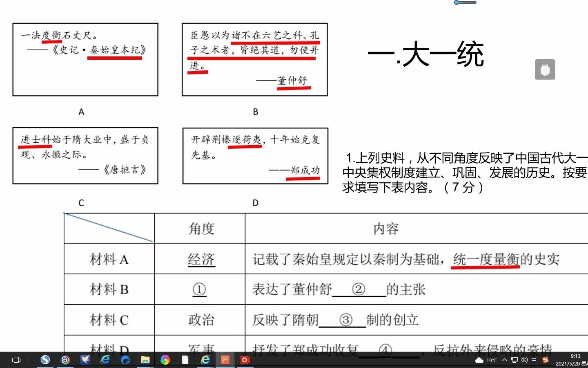Open the red screen recorder taskbar icon
588x368 pixels.
click(x=245, y=360)
